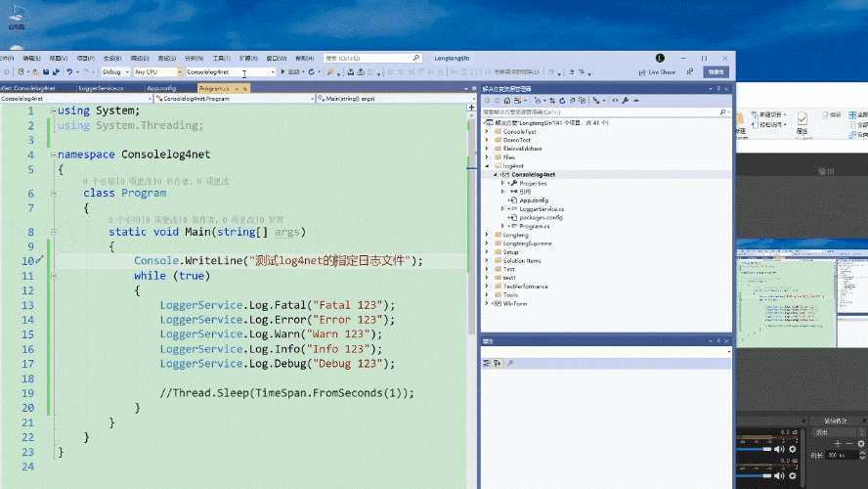Click the Undo arrow in toolbar
The height and width of the screenshot is (489, 868).
coord(69,72)
